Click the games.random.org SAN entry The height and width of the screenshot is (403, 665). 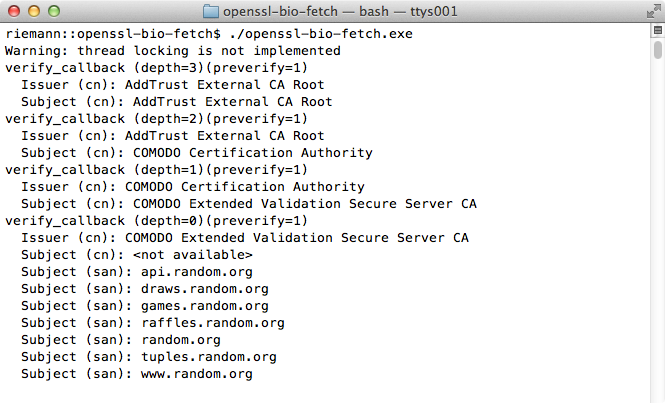click(200, 306)
